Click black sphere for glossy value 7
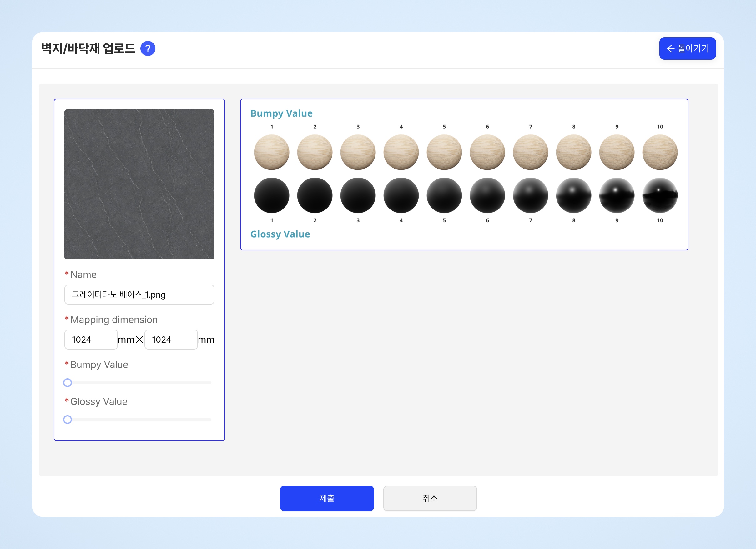Viewport: 756px width, 549px height. [531, 195]
